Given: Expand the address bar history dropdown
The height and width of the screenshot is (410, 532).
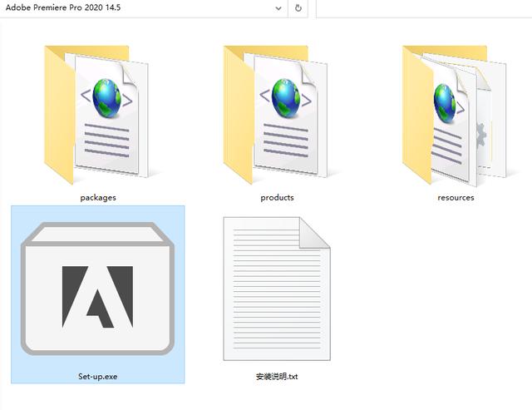Looking at the screenshot, I should point(278,8).
